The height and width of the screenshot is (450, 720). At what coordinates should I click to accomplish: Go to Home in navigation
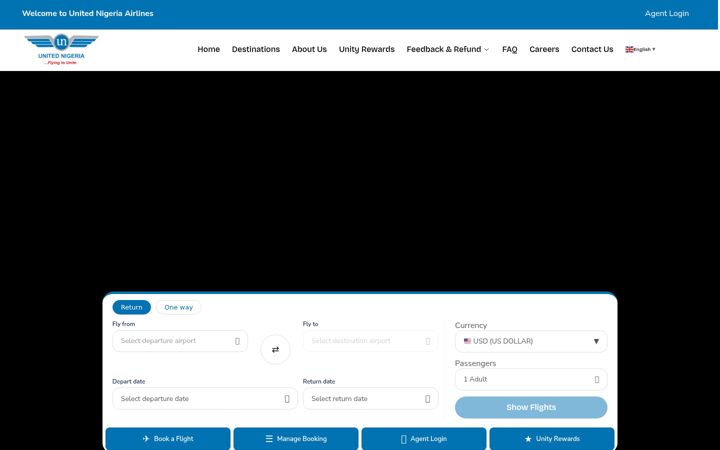(208, 49)
